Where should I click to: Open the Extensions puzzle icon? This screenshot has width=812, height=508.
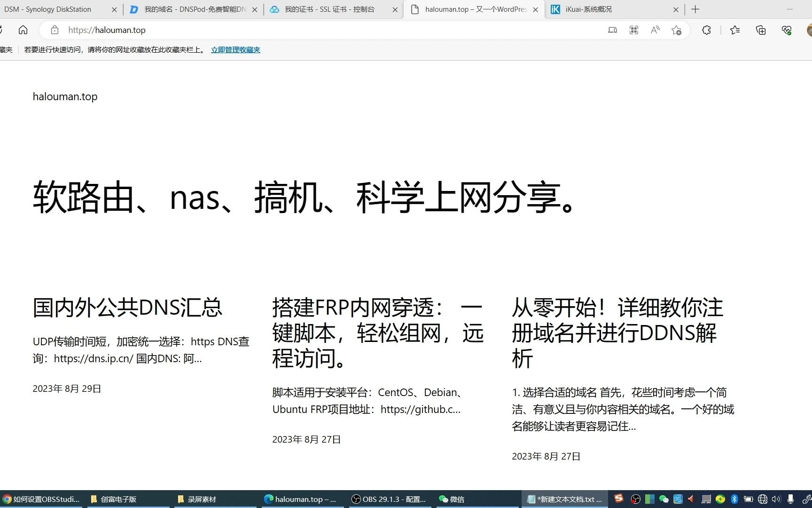(706, 30)
